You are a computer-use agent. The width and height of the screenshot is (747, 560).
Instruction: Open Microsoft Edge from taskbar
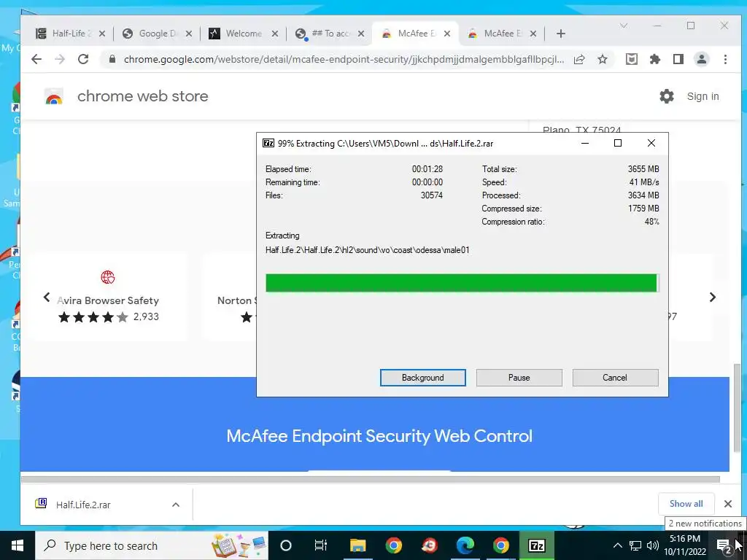point(465,545)
